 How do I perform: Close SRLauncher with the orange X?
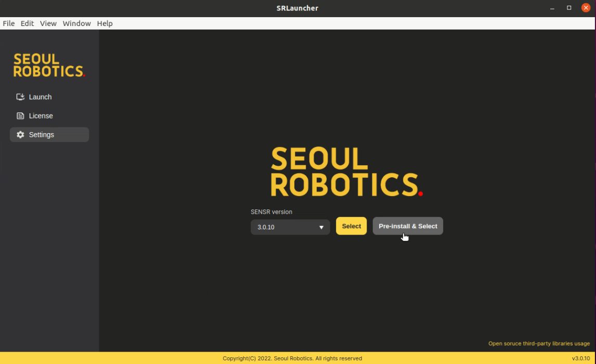(586, 8)
